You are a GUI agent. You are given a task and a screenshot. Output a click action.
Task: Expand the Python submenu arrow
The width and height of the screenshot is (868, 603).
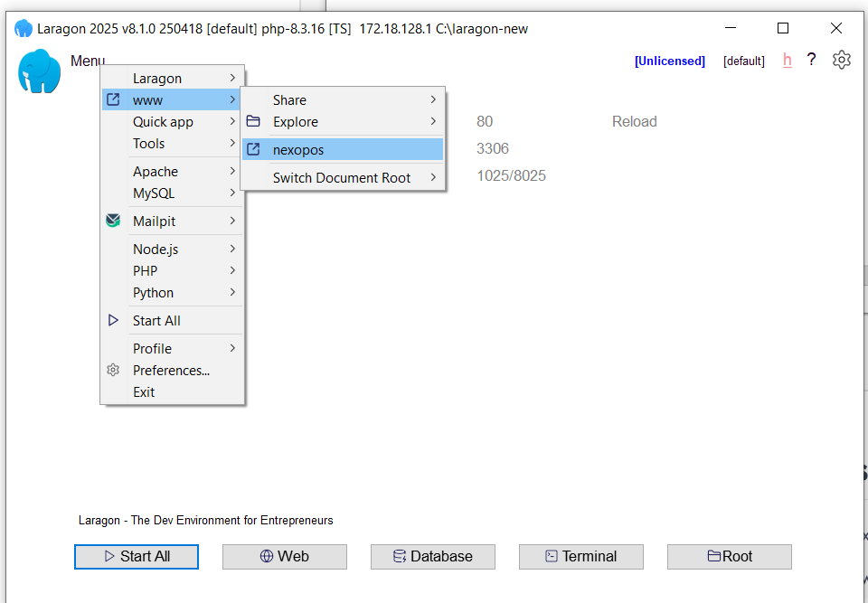coord(233,292)
